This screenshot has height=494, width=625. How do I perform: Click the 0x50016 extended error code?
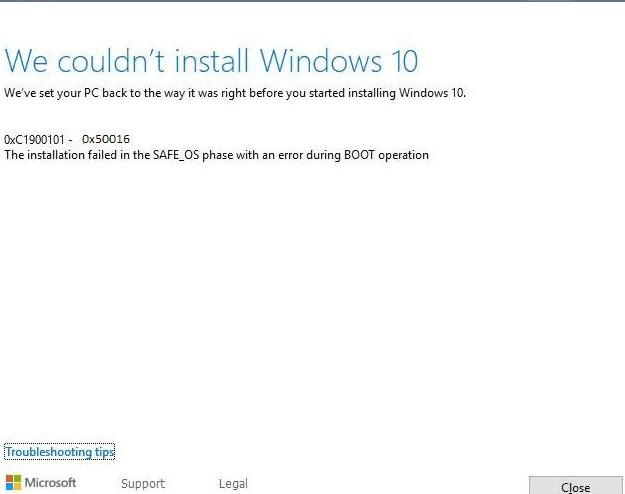click(x=106, y=139)
